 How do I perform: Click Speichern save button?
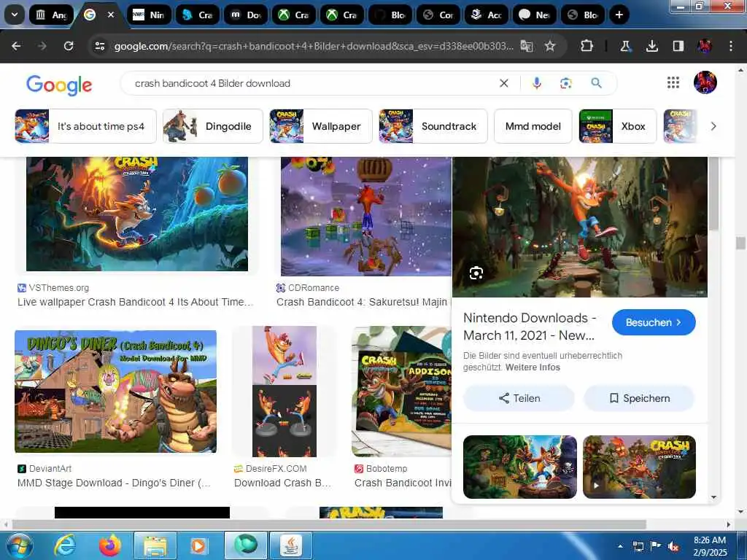pyautogui.click(x=639, y=398)
